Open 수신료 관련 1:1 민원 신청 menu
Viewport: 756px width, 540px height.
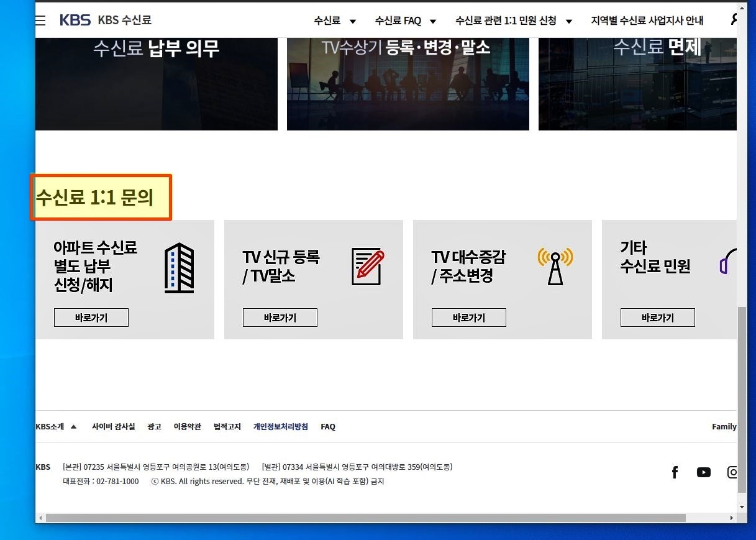pos(506,21)
